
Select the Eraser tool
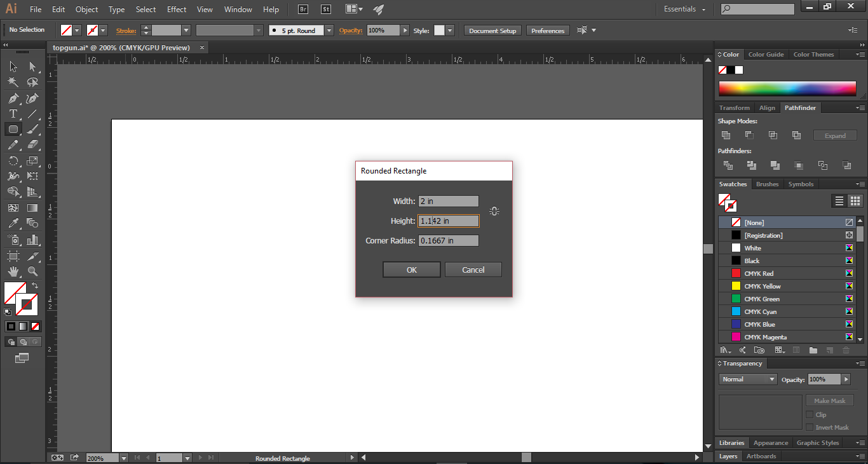[32, 145]
